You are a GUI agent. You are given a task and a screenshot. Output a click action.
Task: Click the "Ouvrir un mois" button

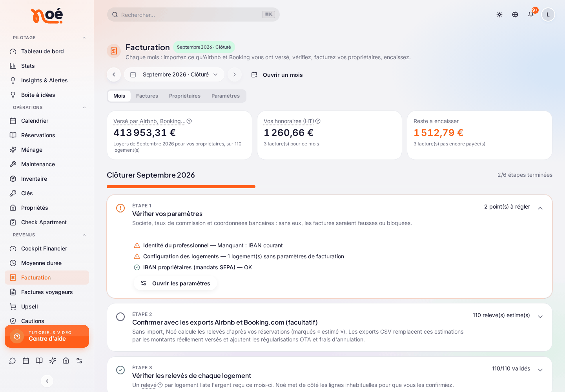[x=277, y=74]
